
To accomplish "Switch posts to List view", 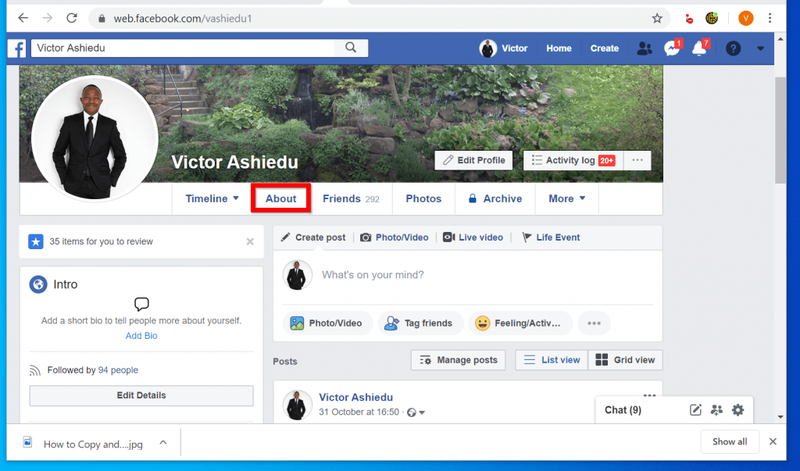I will tap(552, 360).
